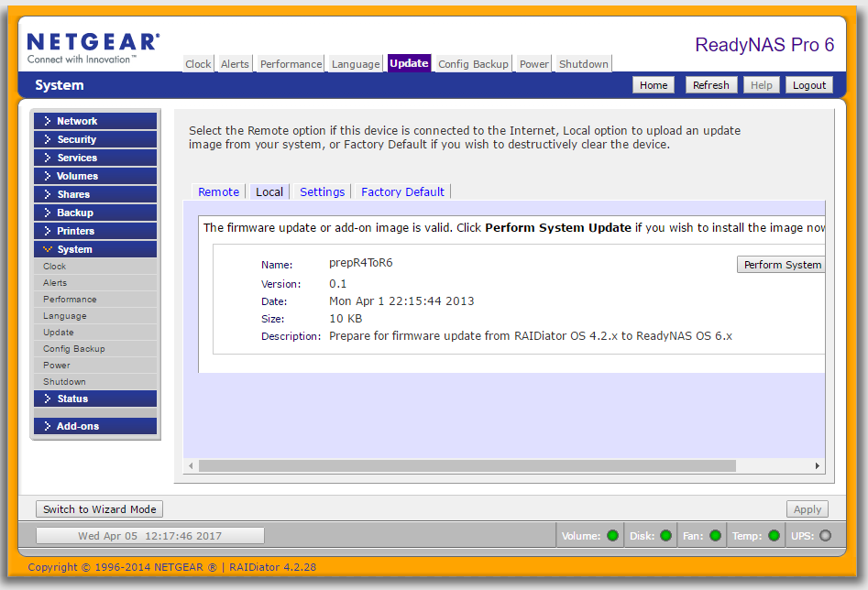Click the horizontal scrollbar thumb
Viewport: 868px width, 590px height.
click(467, 466)
